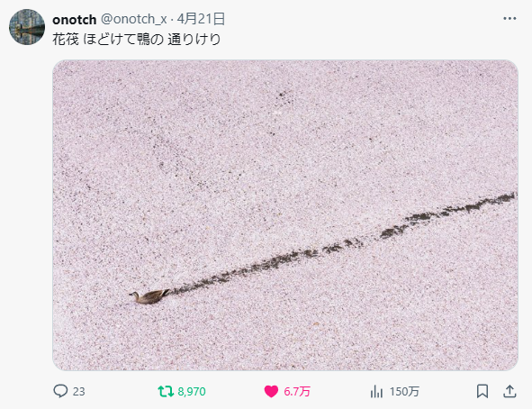Screen dimensions: 532x409
Task: Click the small dark petal gap near the top of the photo
Action: coord(284,95)
